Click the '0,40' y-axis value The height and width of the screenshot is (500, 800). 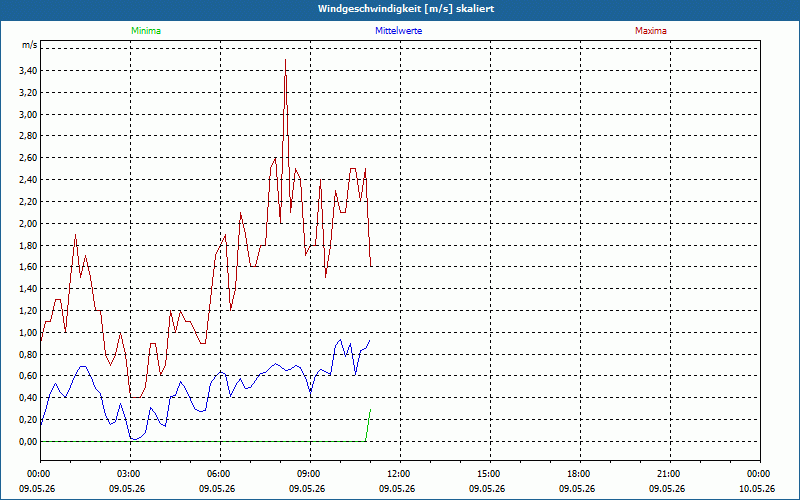pos(28,398)
